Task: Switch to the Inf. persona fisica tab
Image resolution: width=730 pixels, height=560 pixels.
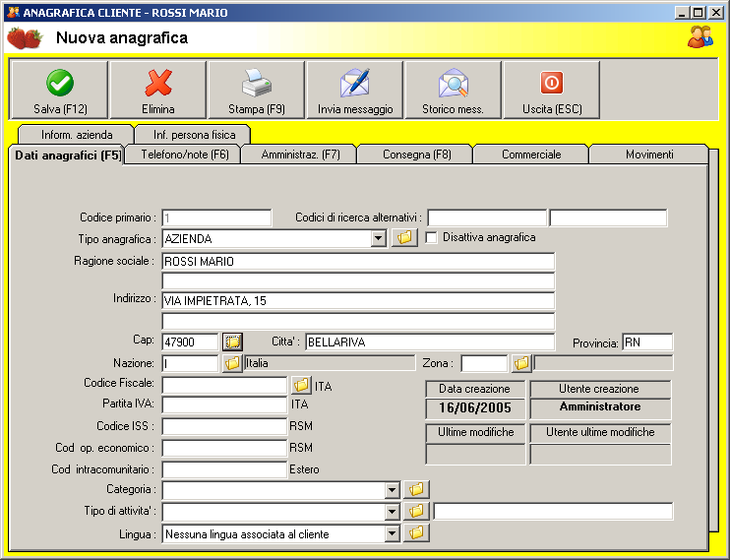Action: pyautogui.click(x=194, y=135)
